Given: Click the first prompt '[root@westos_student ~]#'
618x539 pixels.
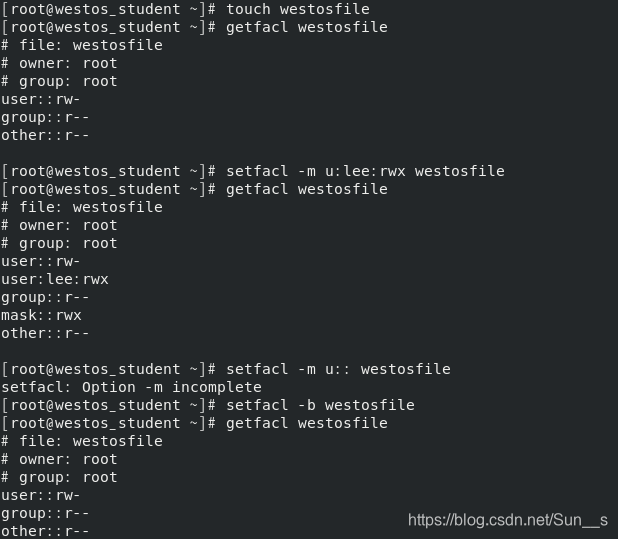Looking at the screenshot, I should [x=109, y=9].
